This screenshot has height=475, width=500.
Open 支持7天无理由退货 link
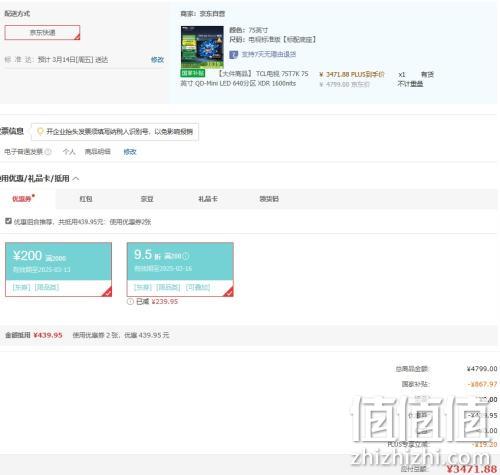(269, 54)
